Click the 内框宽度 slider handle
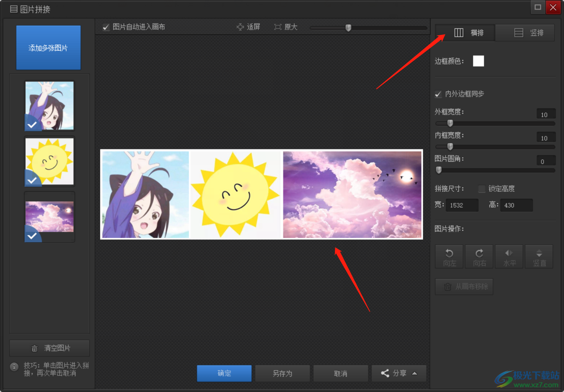The height and width of the screenshot is (392, 564). pos(450,147)
